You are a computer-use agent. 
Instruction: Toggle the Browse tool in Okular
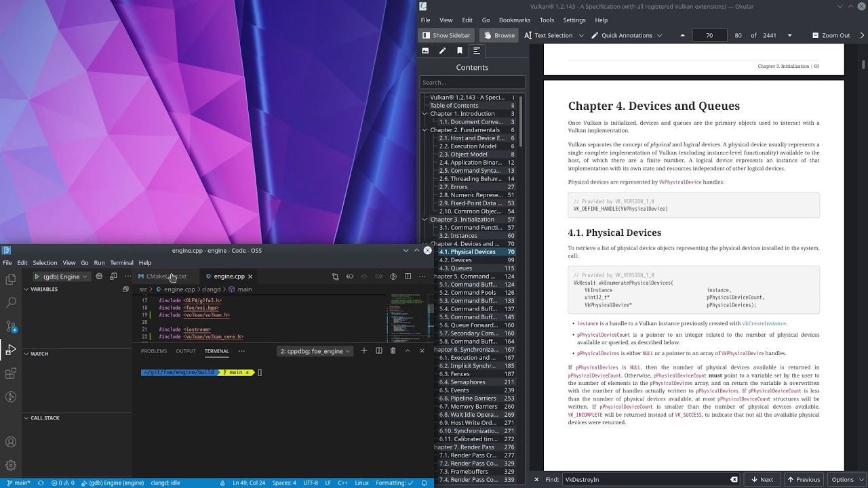[498, 35]
